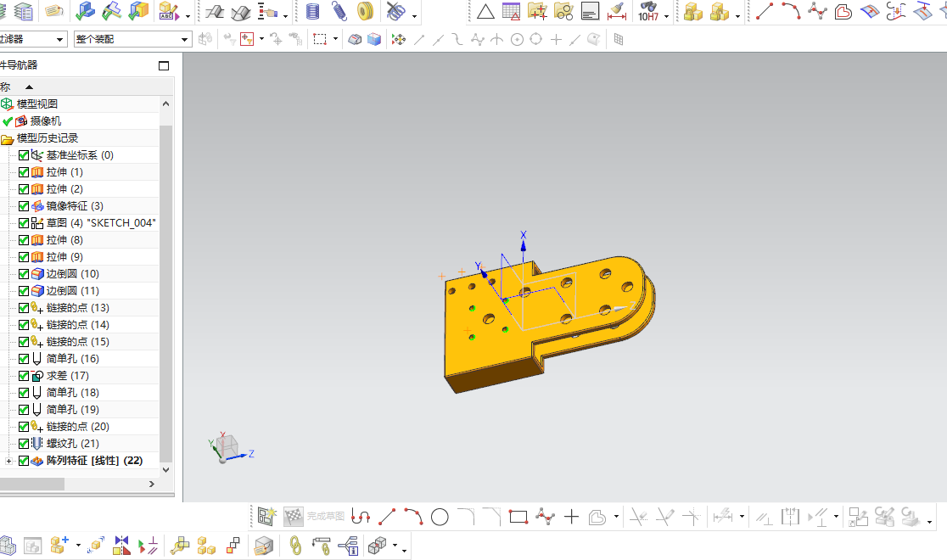This screenshot has height=560, width=947.
Task: Select the 摄像机 tree item
Action: 45,120
